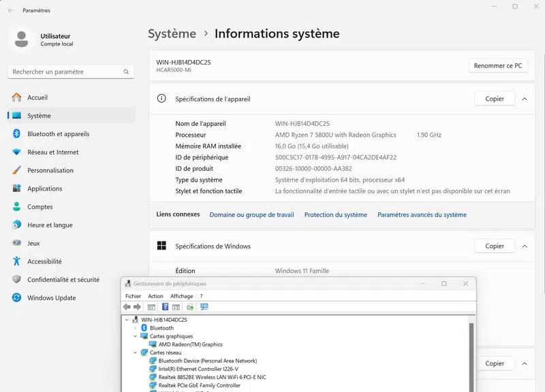545x392 pixels.
Task: Click the Rechercher un paramètre search field
Action: [x=65, y=71]
